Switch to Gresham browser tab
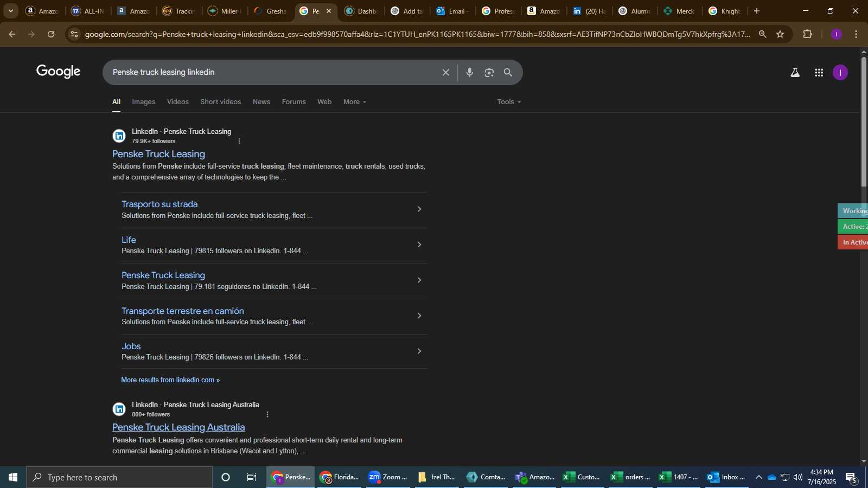 pyautogui.click(x=271, y=11)
